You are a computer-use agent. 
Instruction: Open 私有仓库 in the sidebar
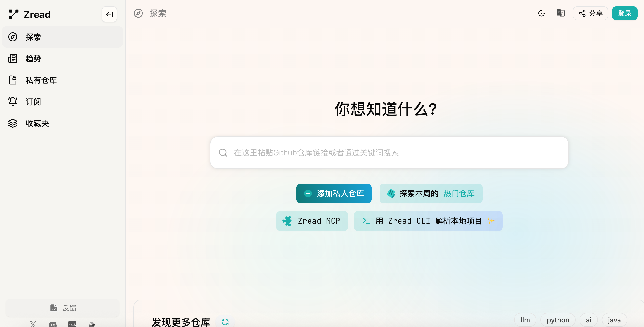click(x=41, y=80)
